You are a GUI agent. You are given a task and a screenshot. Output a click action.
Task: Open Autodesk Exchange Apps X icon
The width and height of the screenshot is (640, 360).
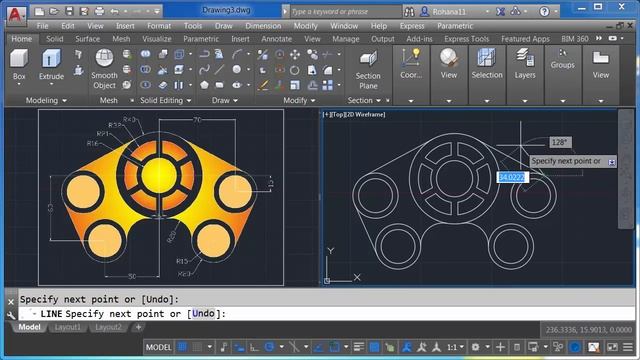click(500, 11)
